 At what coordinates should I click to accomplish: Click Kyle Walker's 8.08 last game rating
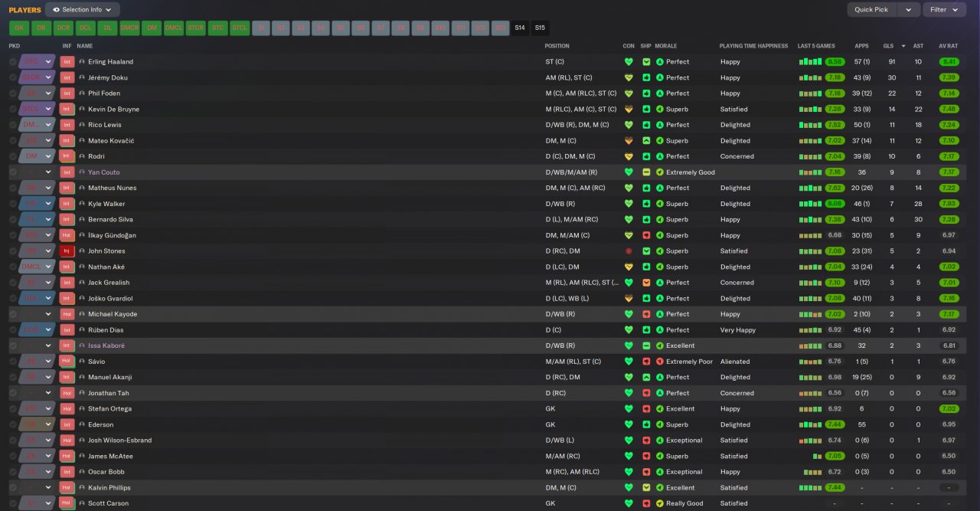pos(835,204)
